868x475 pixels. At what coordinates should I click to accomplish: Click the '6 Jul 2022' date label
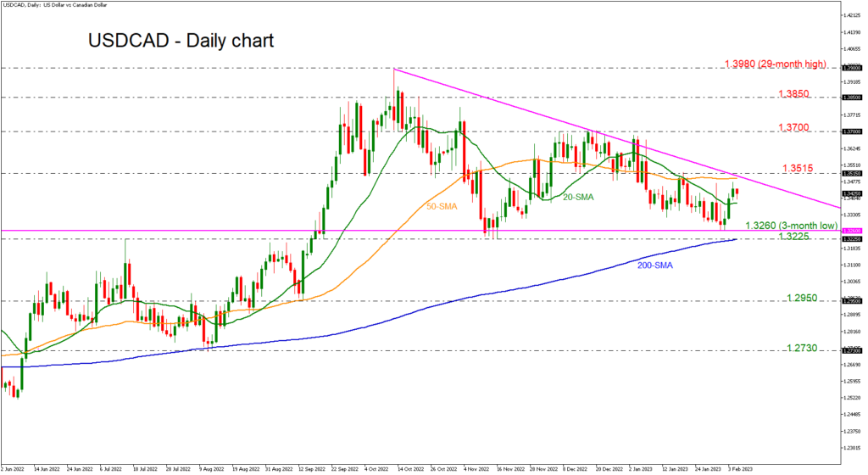click(x=111, y=469)
